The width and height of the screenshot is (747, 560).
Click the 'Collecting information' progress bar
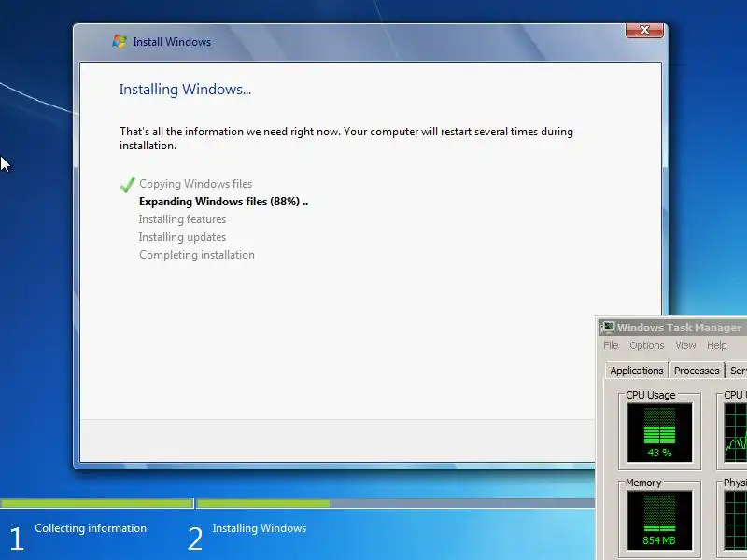pos(96,503)
